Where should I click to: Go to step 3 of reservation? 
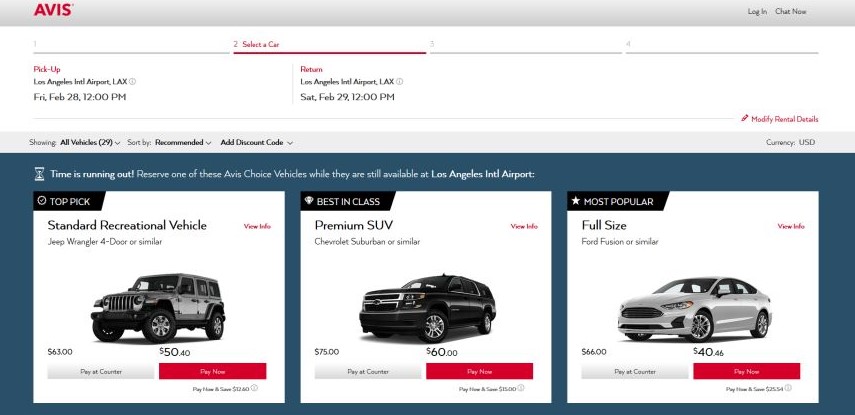[x=526, y=46]
